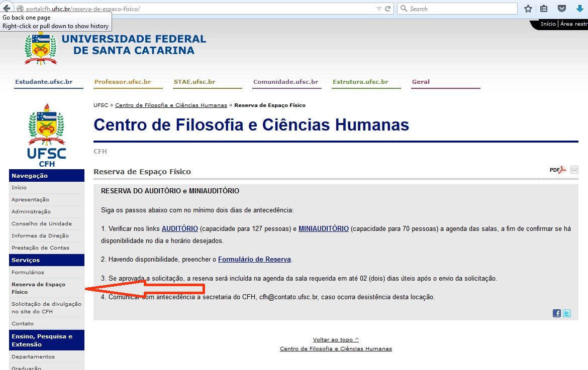This screenshot has height=370, width=588.
Task: Click the UFSC coat of arms header logo
Action: coord(41,49)
